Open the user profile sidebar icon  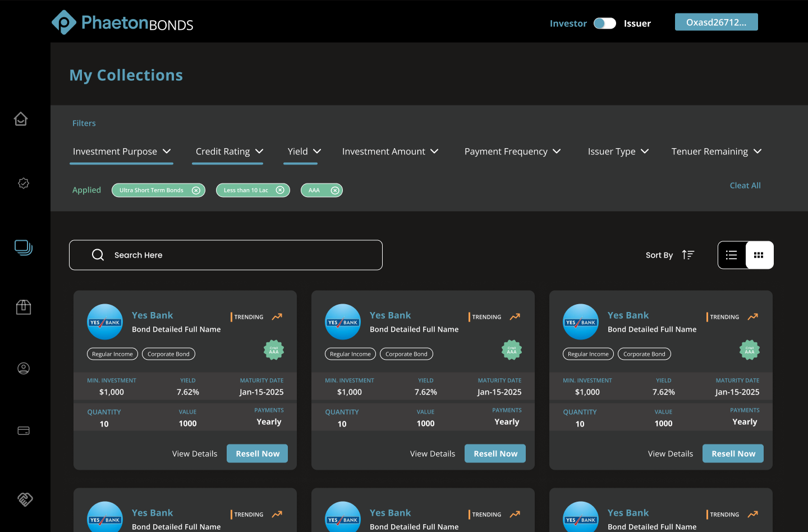click(24, 369)
